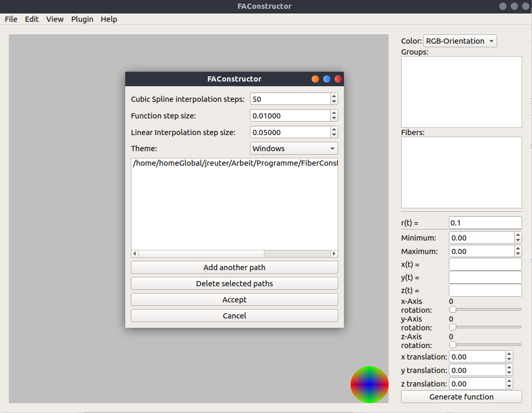The width and height of the screenshot is (532, 413).
Task: Click the blue dialog title bar button
Action: coord(327,79)
